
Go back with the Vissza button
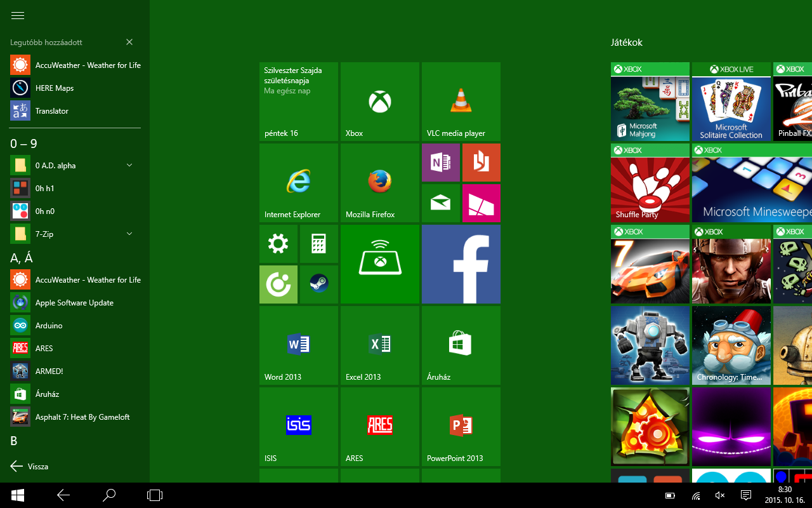(x=30, y=466)
